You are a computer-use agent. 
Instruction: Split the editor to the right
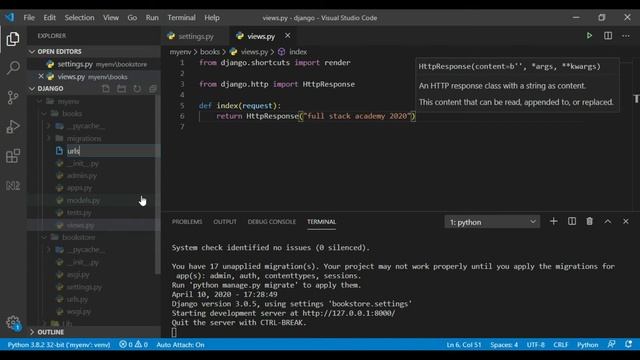[608, 36]
